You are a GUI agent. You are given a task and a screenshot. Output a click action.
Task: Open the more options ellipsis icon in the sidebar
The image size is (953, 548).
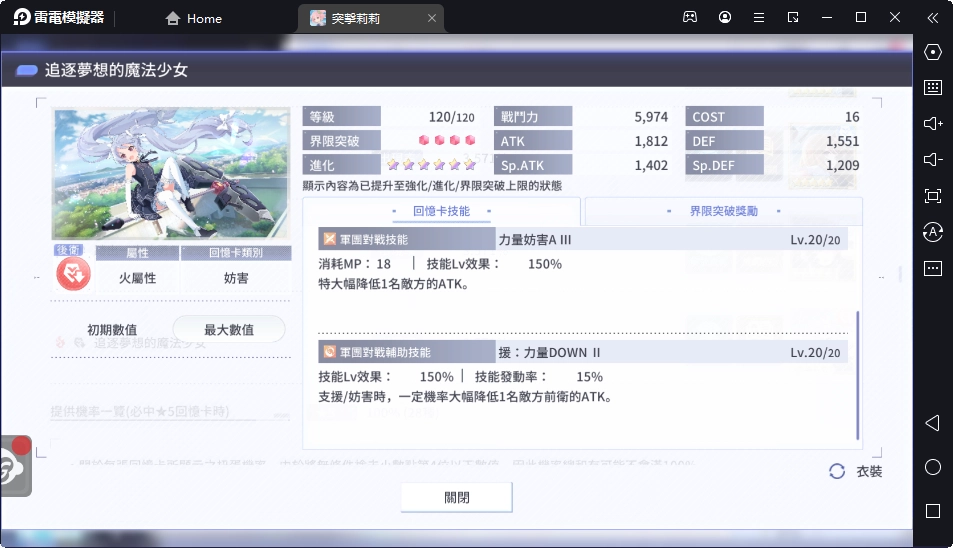[x=932, y=268]
